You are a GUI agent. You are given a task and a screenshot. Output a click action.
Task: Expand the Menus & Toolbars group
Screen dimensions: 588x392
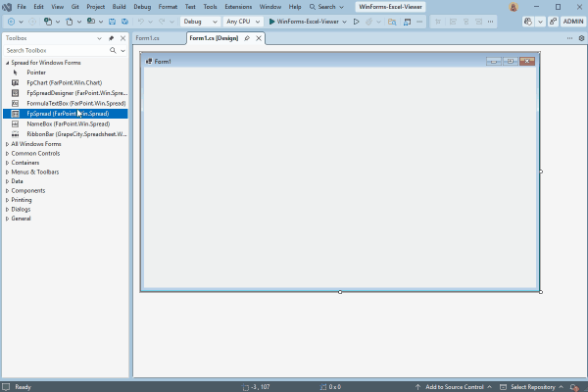[7, 172]
